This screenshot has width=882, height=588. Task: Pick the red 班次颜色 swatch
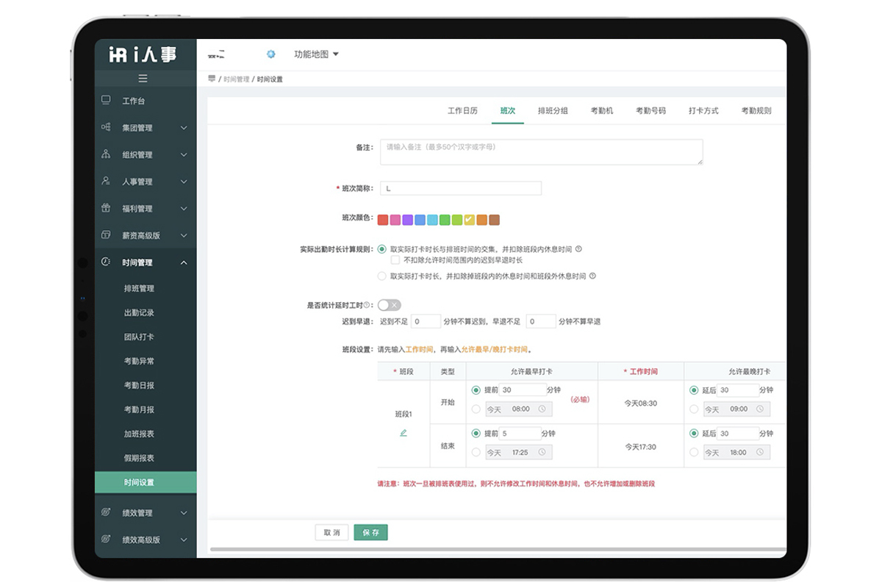point(382,219)
